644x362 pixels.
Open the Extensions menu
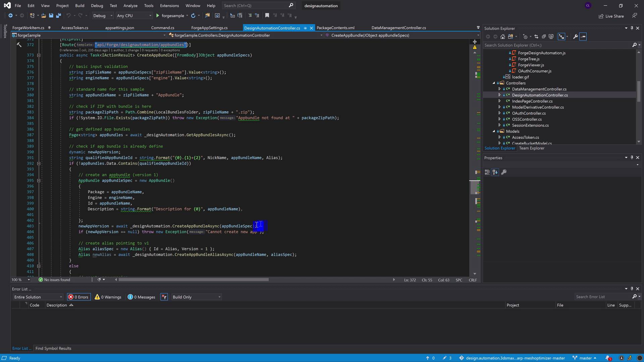point(169,5)
